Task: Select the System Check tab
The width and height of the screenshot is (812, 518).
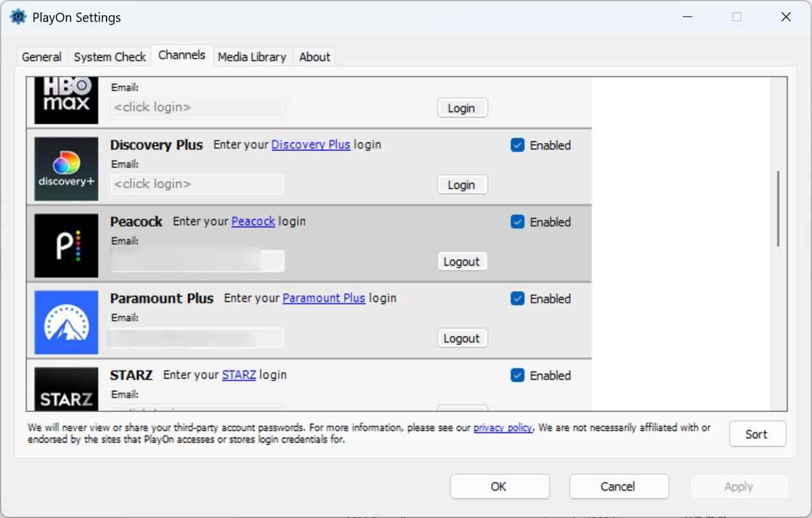Action: [x=109, y=56]
